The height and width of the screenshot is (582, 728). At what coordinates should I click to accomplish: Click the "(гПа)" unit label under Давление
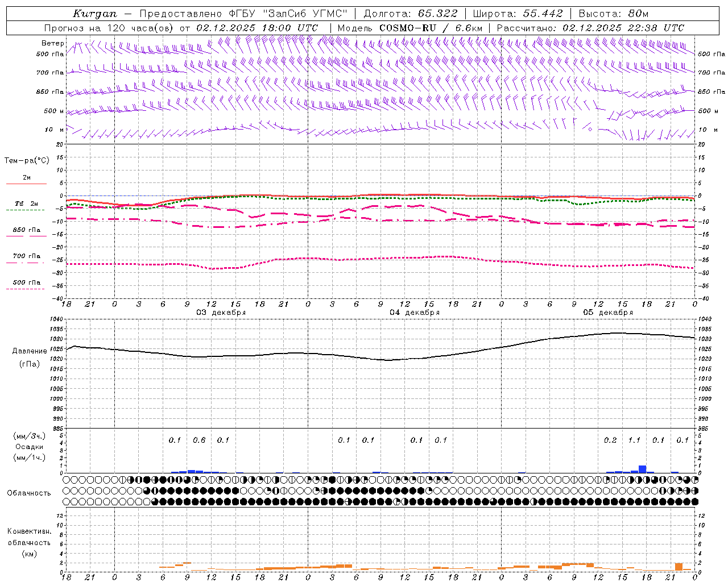click(30, 364)
